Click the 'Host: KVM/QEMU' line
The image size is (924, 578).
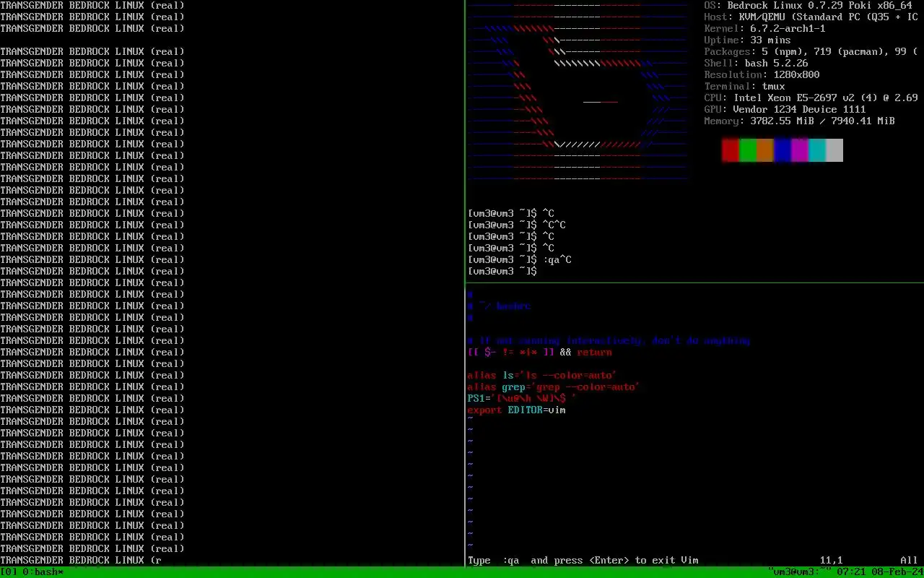coord(811,17)
